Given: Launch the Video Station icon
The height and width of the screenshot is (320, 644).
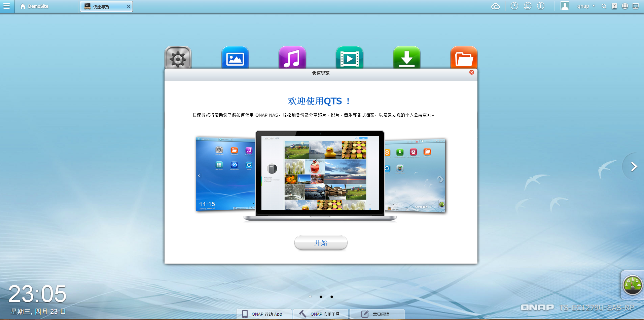Looking at the screenshot, I should (350, 57).
